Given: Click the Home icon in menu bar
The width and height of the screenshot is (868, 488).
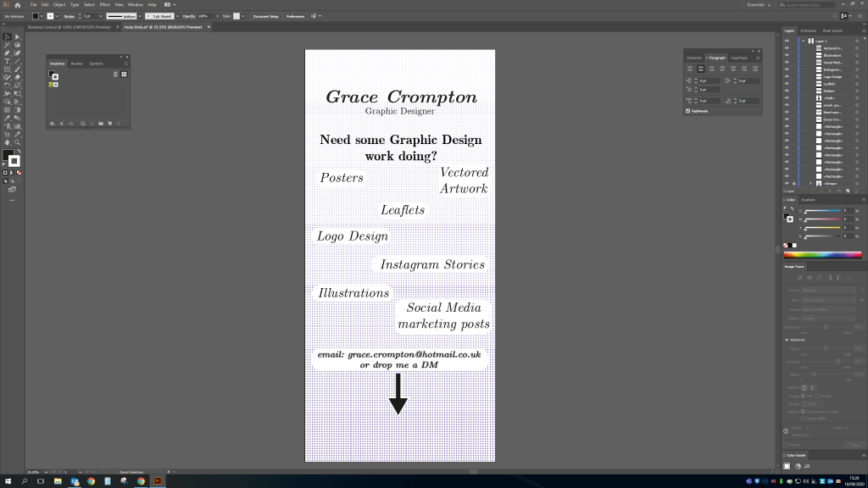Looking at the screenshot, I should [x=17, y=4].
